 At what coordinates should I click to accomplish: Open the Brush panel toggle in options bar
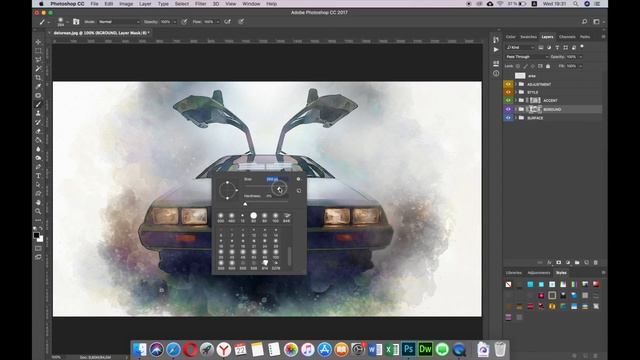(76, 22)
